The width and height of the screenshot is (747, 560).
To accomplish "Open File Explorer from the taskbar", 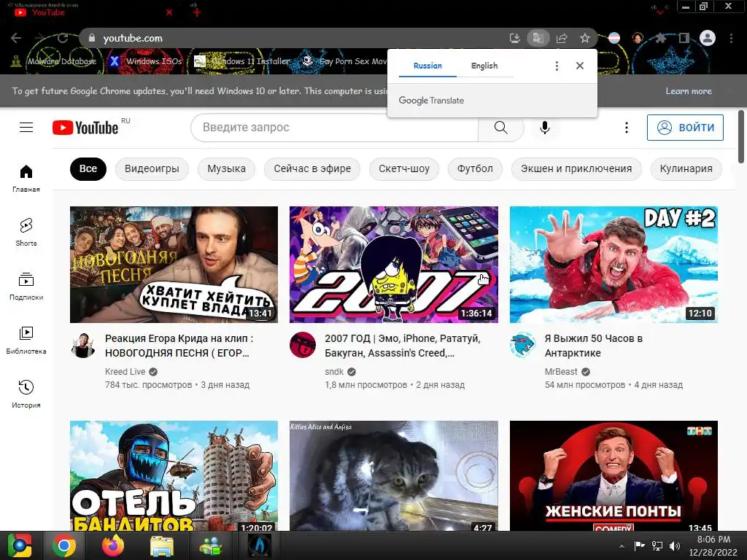I will 161,546.
